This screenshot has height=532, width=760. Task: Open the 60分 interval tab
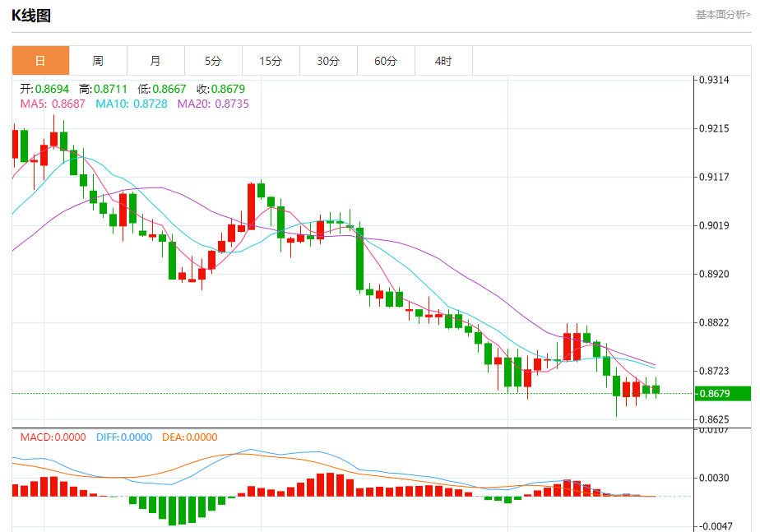(x=386, y=61)
